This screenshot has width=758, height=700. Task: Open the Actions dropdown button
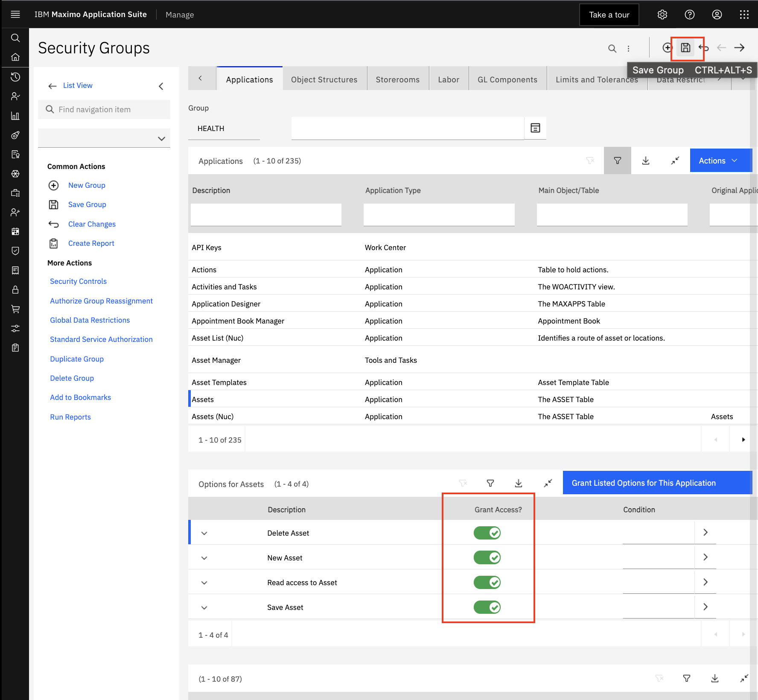pos(721,160)
